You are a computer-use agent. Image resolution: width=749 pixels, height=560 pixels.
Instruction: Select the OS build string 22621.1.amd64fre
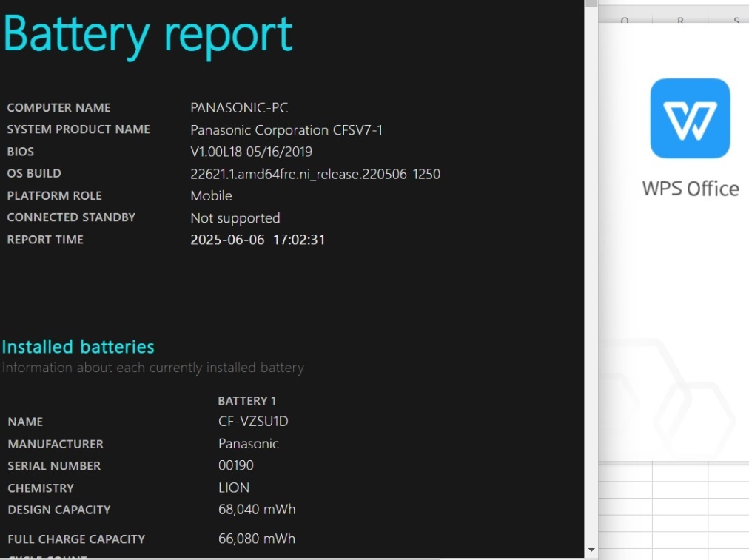315,174
